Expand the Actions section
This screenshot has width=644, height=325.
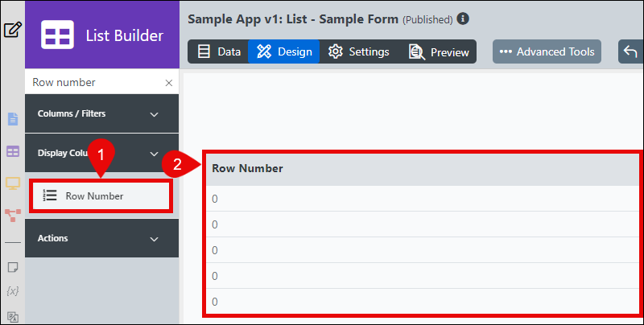click(102, 238)
